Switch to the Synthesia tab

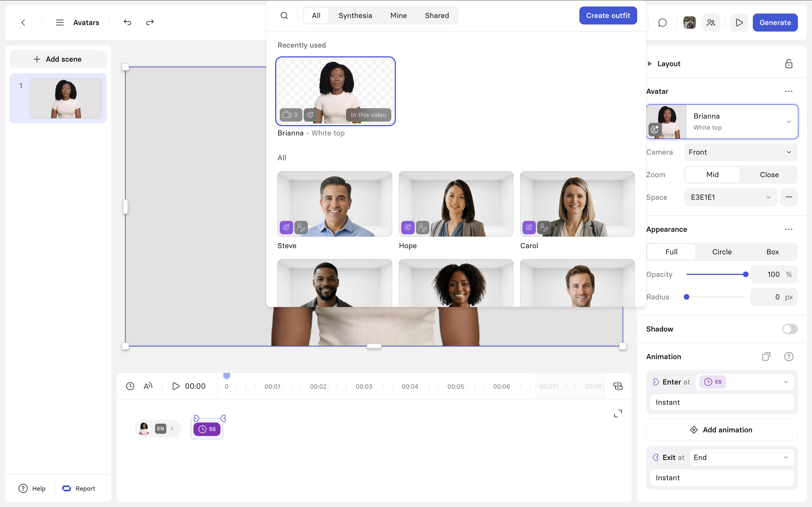pos(355,16)
